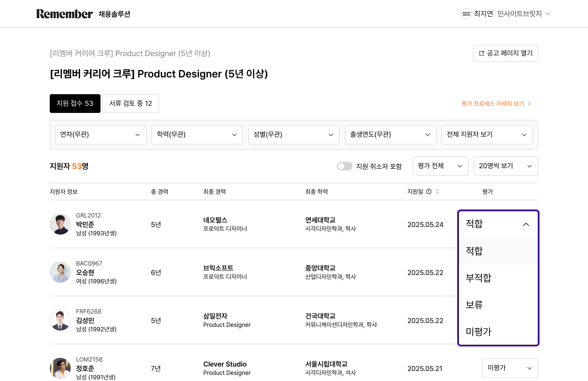Click 김성민's profile photo
The height and width of the screenshot is (381, 588).
coord(60,320)
